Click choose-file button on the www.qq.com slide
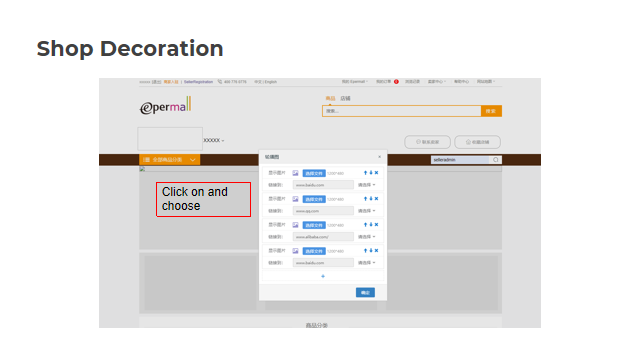 click(x=314, y=199)
